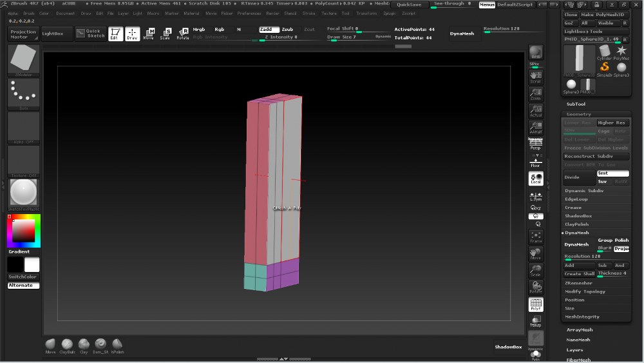This screenshot has height=363, width=644.
Task: Select the Rotate tool in top shelf
Action: click(182, 34)
